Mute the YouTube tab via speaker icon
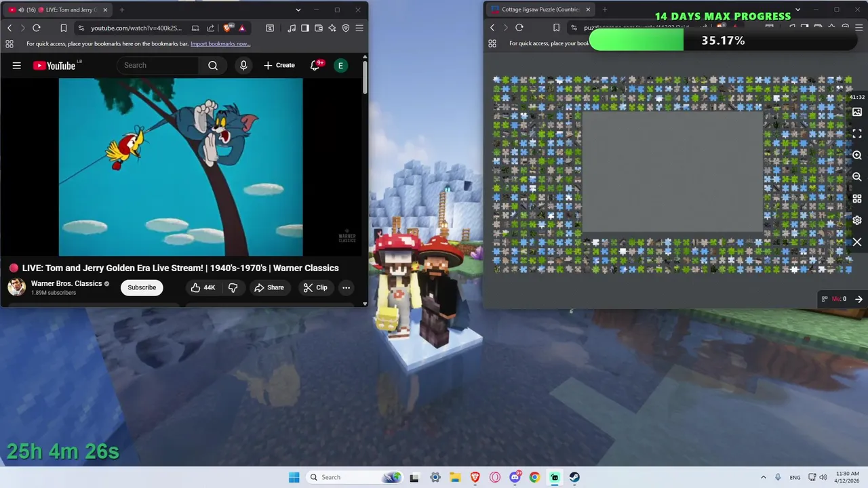 (22, 10)
